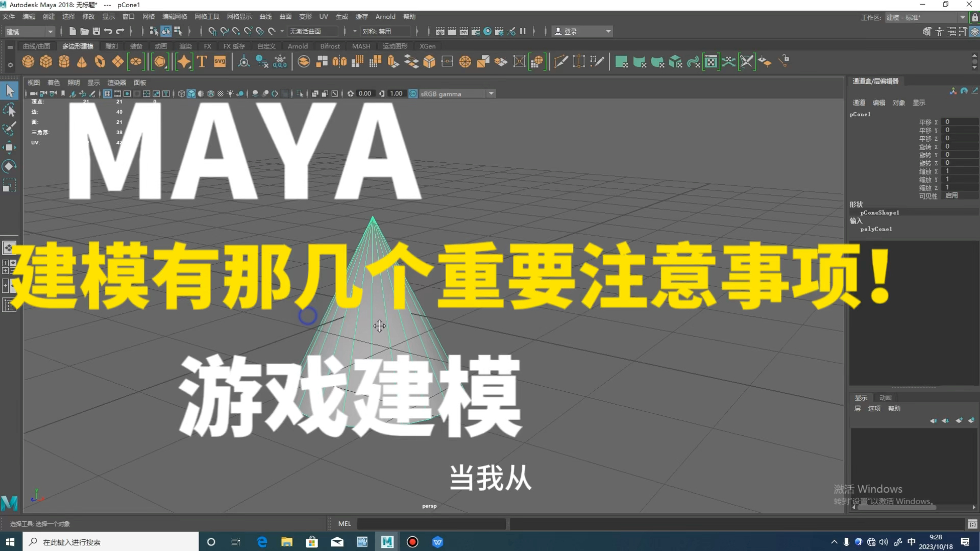
Task: Open the SVG tool on the shelf
Action: [219, 61]
